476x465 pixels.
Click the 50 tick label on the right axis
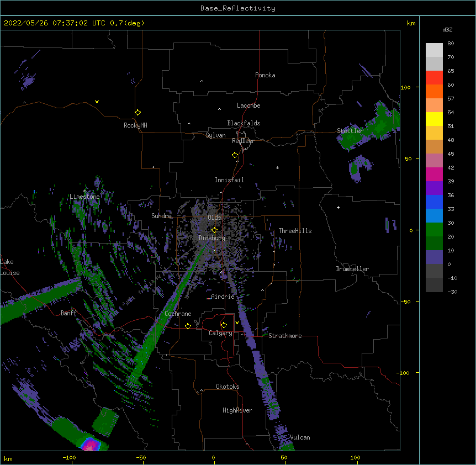(408, 158)
